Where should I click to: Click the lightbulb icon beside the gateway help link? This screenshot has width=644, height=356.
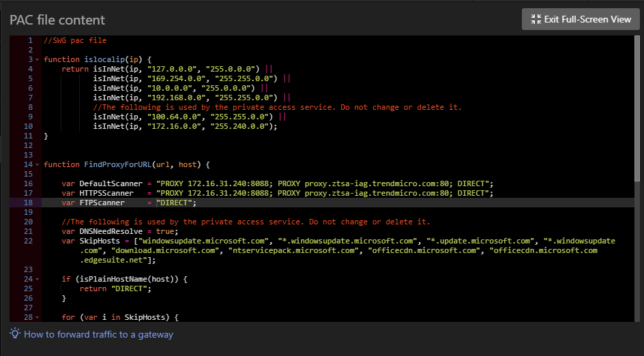point(15,334)
